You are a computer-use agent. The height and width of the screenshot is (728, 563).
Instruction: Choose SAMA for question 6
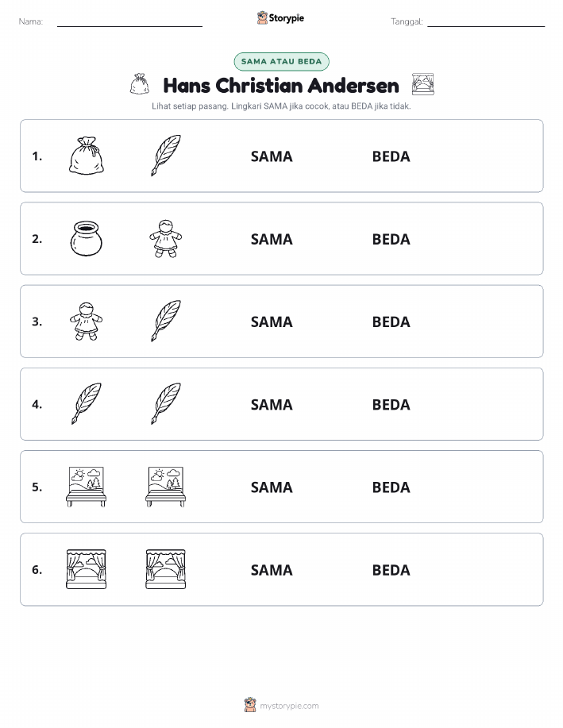pyautogui.click(x=272, y=570)
